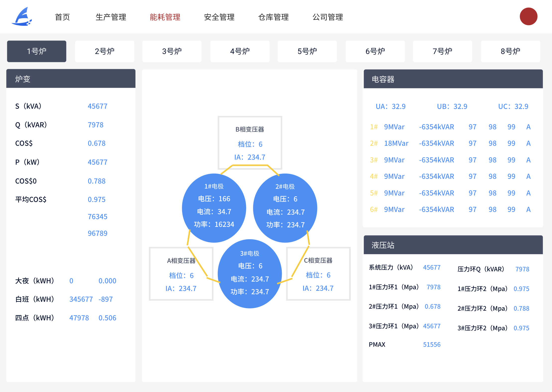Toggle capacitor 1# switch state A
552x392 pixels.
[528, 127]
